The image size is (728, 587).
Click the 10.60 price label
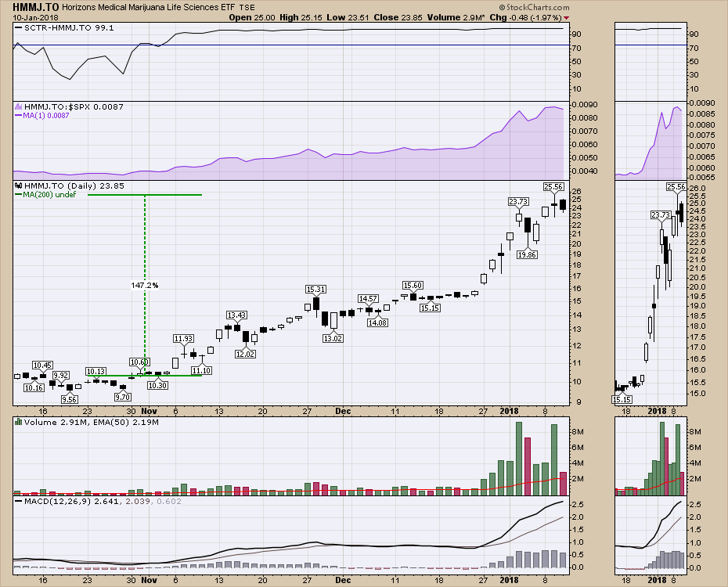click(x=139, y=362)
